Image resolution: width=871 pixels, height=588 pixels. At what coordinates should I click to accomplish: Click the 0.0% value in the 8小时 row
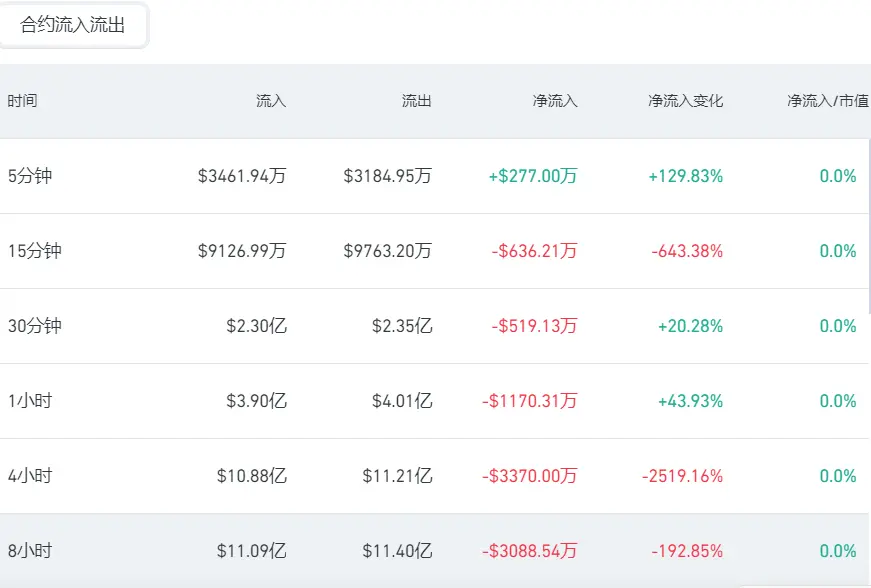point(838,551)
